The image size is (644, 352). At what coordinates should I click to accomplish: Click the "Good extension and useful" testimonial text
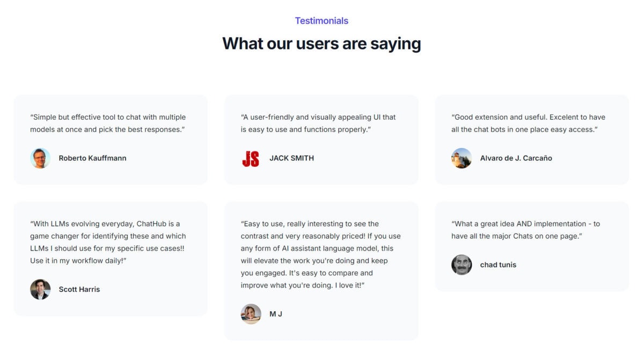pyautogui.click(x=529, y=123)
